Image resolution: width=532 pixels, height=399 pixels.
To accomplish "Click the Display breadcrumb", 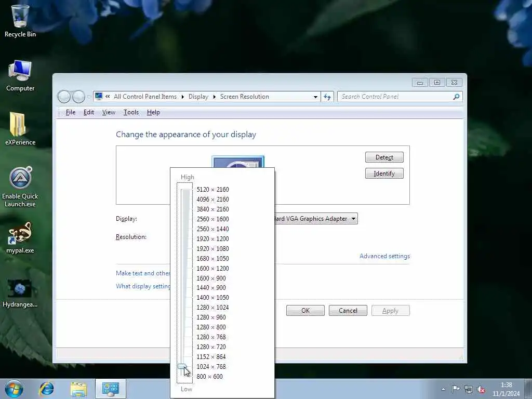I will pos(198,97).
